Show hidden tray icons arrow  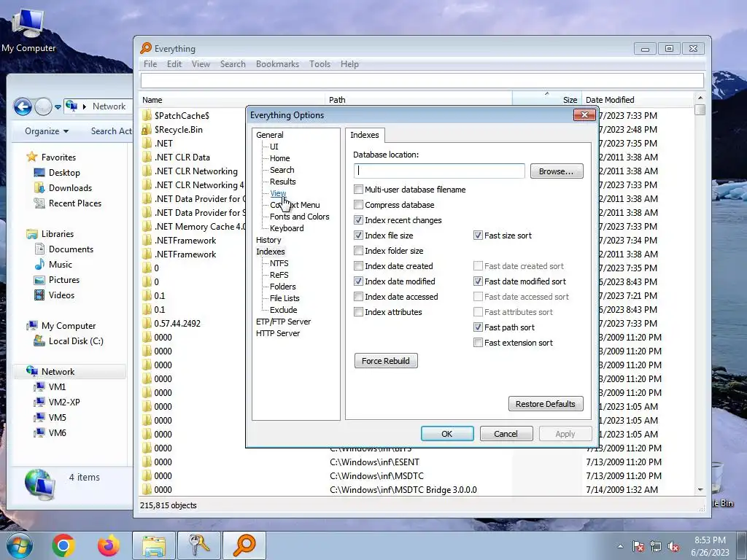(x=620, y=547)
